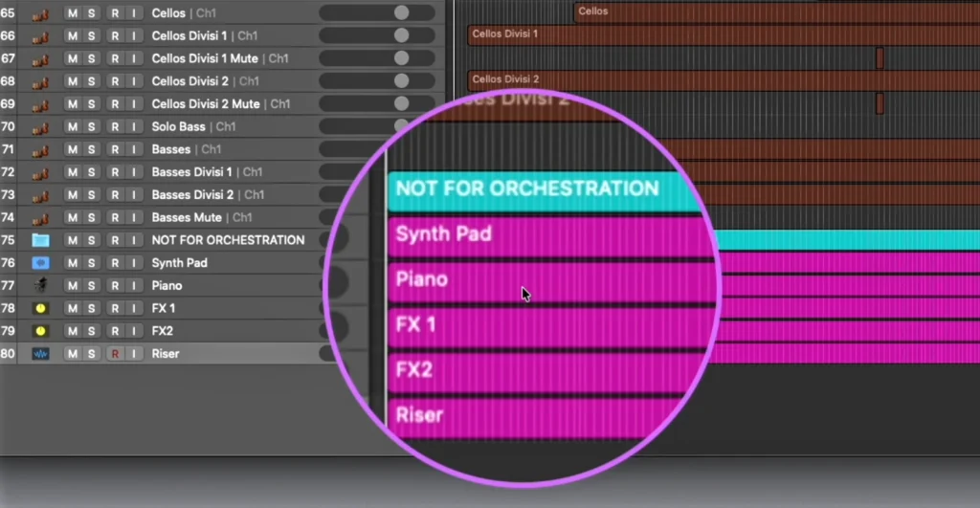Select 'Riser' name in track list

pyautogui.click(x=165, y=354)
